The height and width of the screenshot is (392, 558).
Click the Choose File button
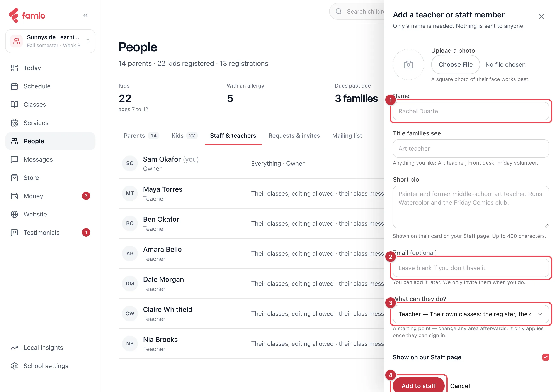click(455, 65)
